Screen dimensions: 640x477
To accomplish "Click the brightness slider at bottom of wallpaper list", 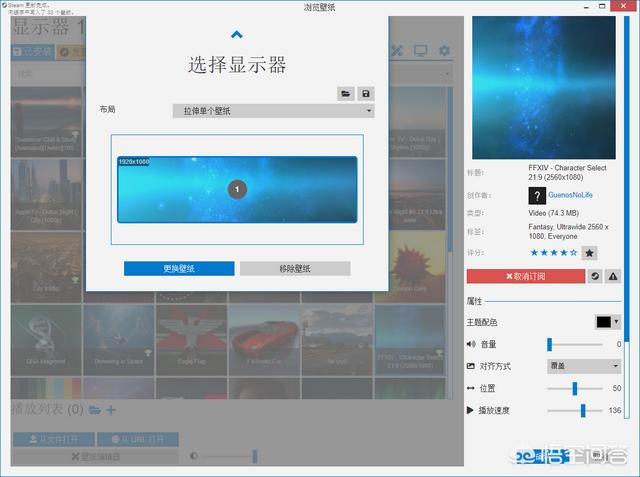I will (x=229, y=456).
